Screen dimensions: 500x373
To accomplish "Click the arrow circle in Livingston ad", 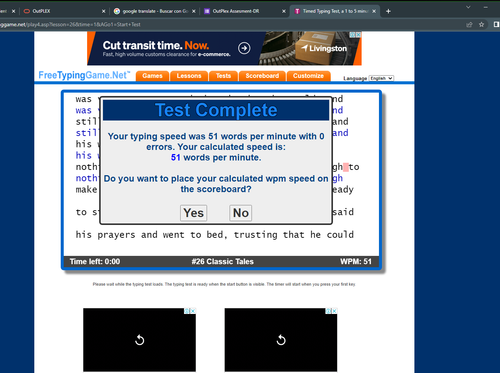I will pyautogui.click(x=244, y=48).
